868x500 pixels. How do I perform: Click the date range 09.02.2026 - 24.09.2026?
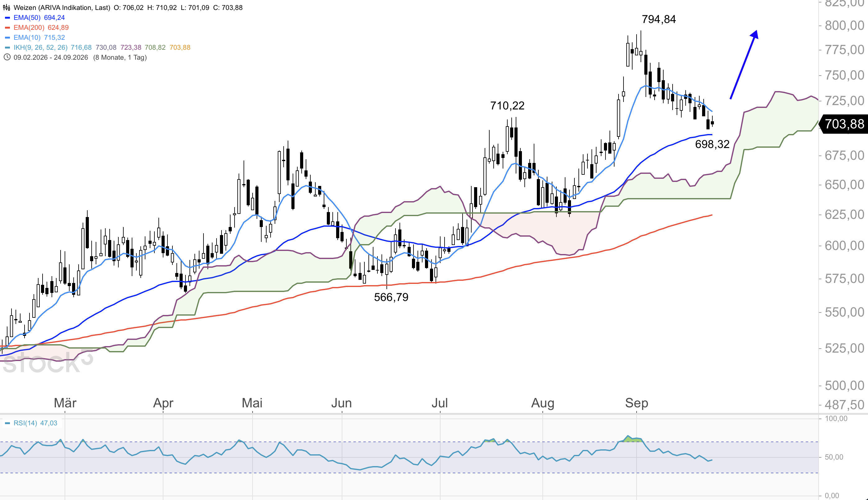point(51,57)
